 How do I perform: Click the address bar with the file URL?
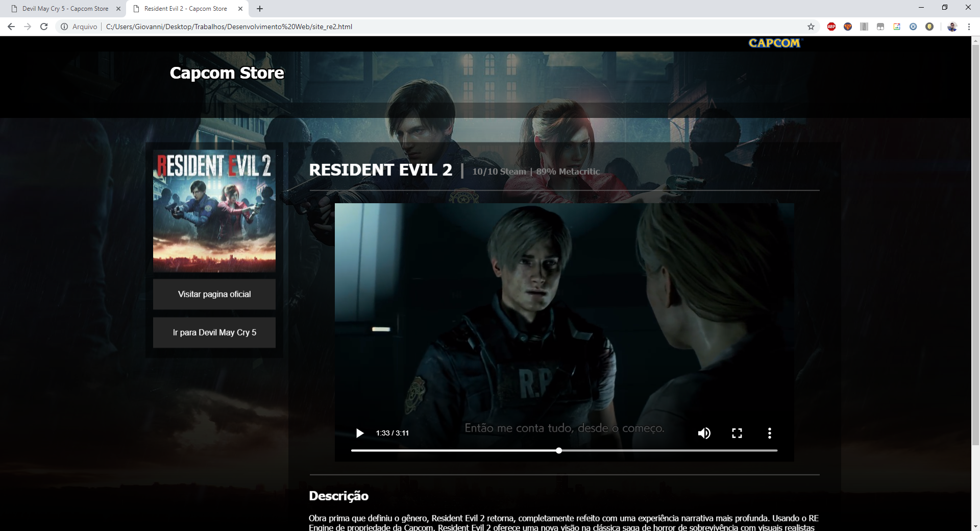(229, 27)
